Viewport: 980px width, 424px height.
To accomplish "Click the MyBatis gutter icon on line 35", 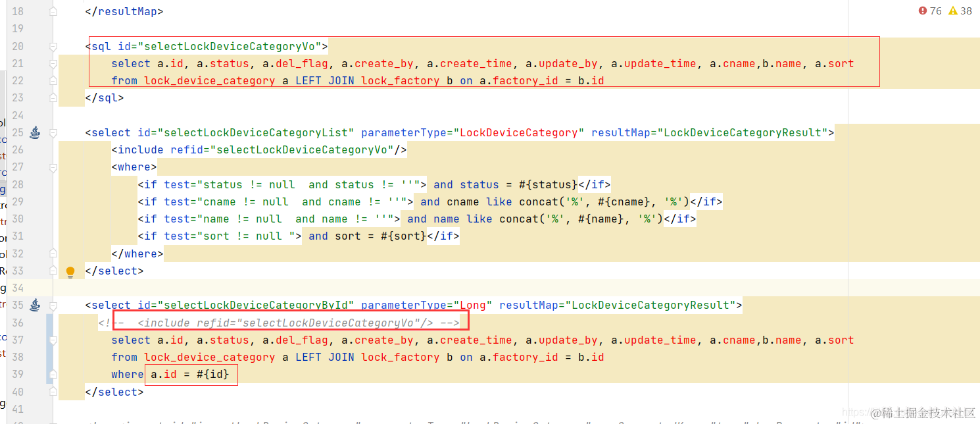I will [36, 305].
